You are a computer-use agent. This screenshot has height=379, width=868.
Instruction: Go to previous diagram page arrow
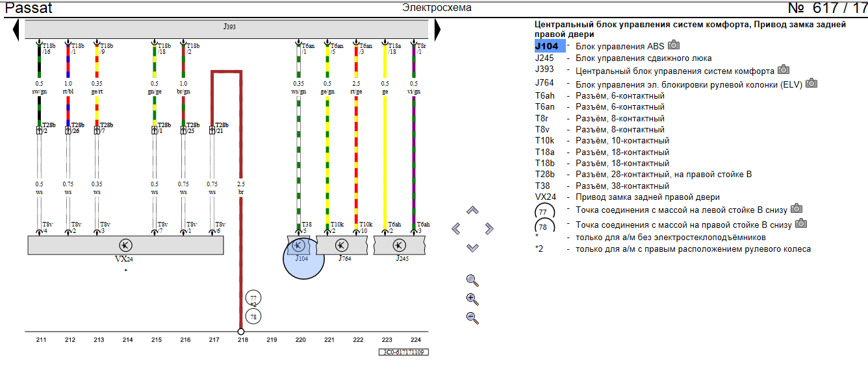coord(16,29)
